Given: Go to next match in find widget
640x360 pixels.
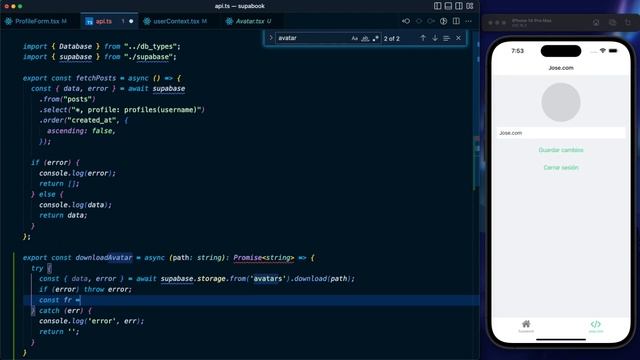Looking at the screenshot, I should (435, 38).
